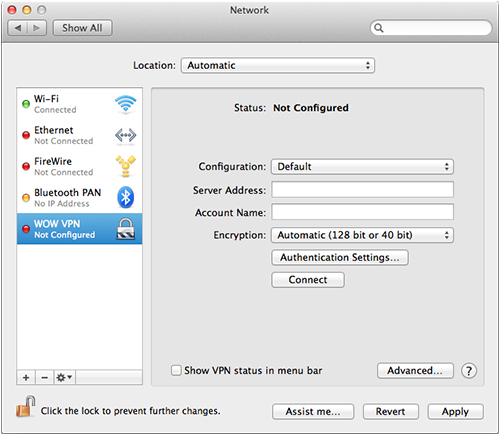Click Show All in the toolbar
This screenshot has height=435, width=500.
coord(82,28)
